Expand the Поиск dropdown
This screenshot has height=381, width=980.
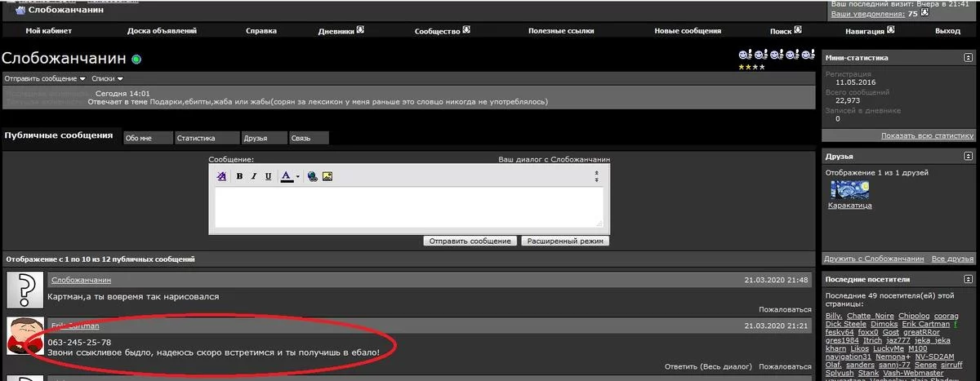point(785,31)
